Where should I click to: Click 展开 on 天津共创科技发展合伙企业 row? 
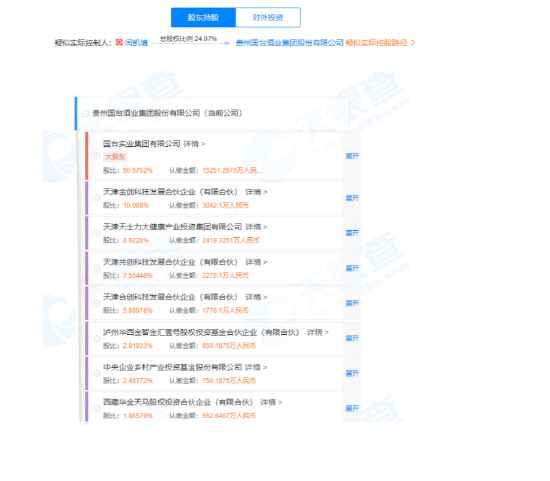point(352,268)
